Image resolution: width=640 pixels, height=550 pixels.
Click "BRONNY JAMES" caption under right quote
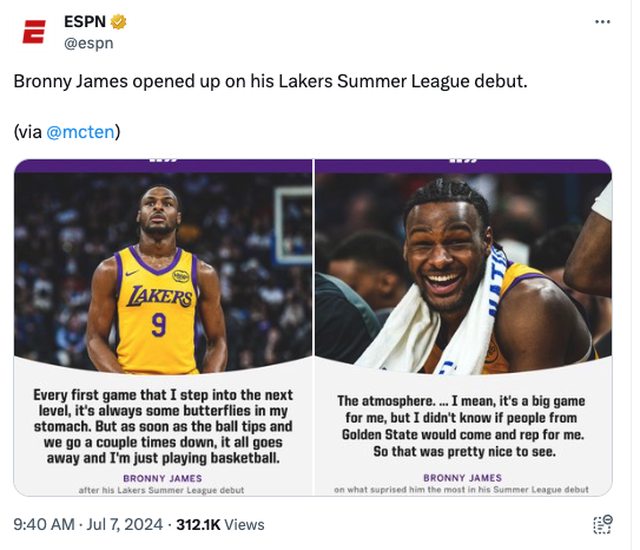click(x=462, y=477)
